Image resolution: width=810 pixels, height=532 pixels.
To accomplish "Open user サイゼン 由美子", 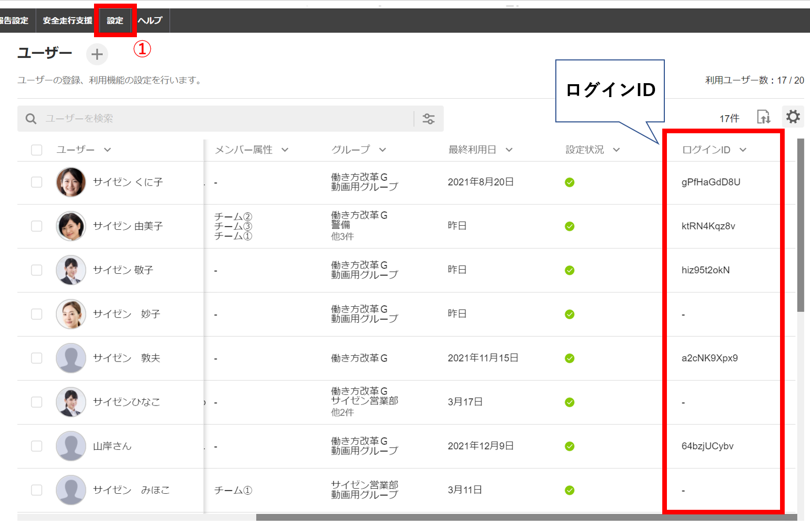I will pyautogui.click(x=128, y=226).
